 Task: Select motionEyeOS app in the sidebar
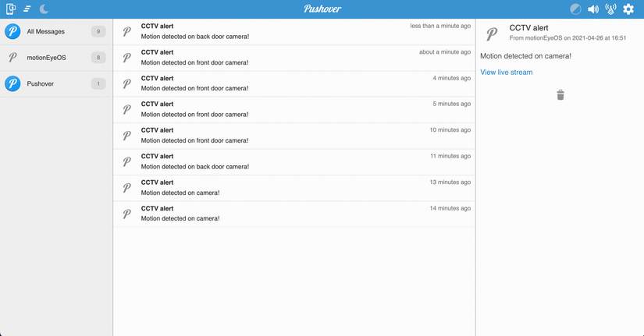pos(56,58)
